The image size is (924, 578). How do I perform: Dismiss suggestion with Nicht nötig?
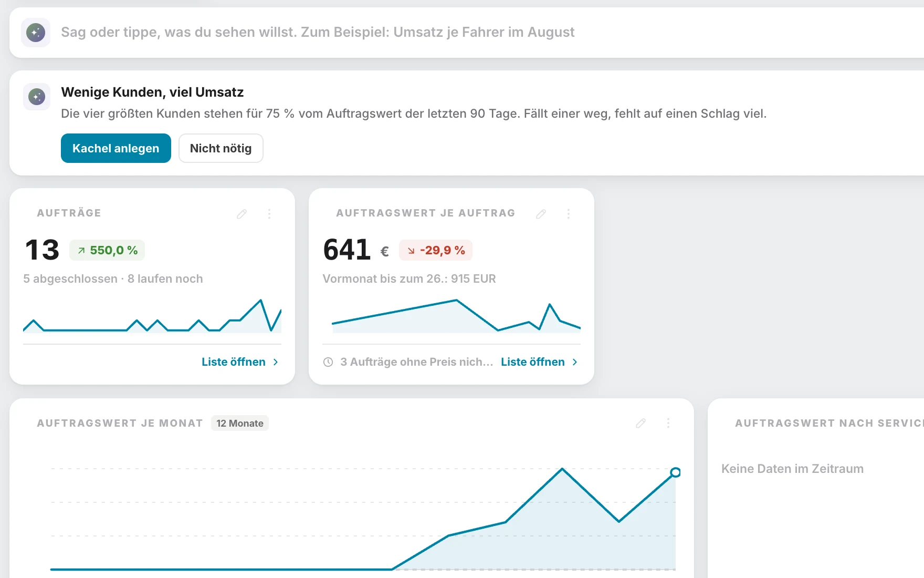pyautogui.click(x=220, y=148)
